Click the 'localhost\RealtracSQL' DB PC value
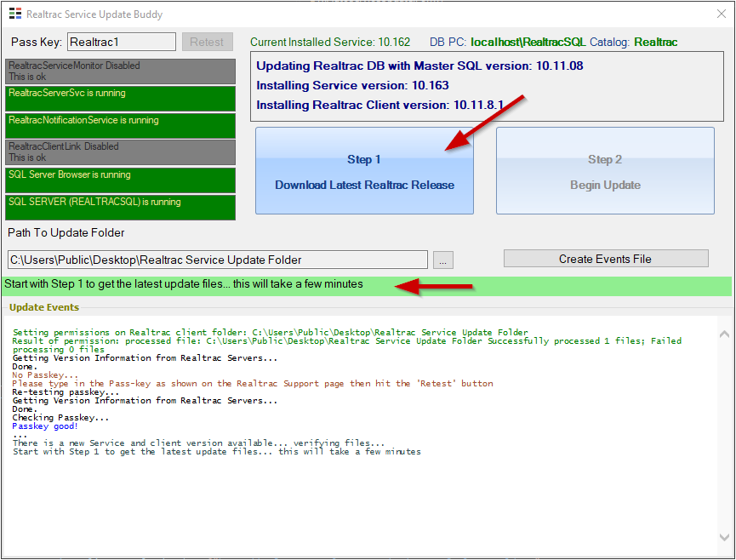 tap(528, 43)
